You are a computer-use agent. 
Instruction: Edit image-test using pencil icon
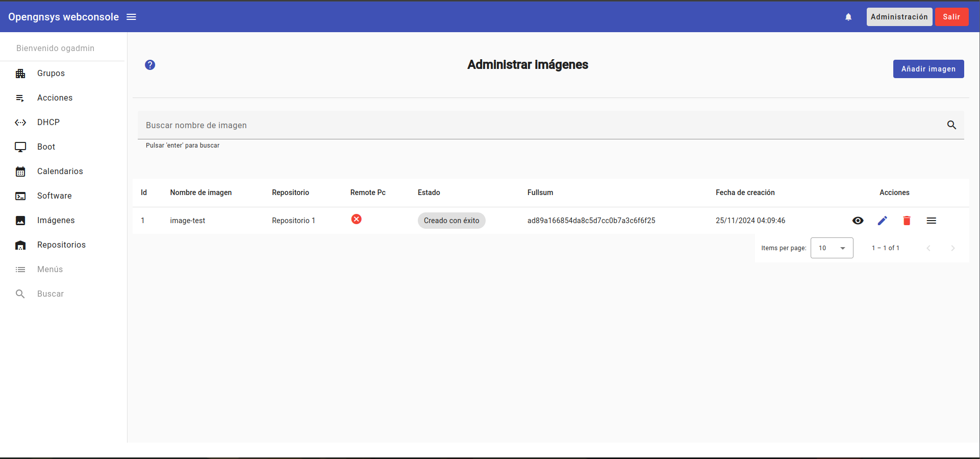point(883,221)
